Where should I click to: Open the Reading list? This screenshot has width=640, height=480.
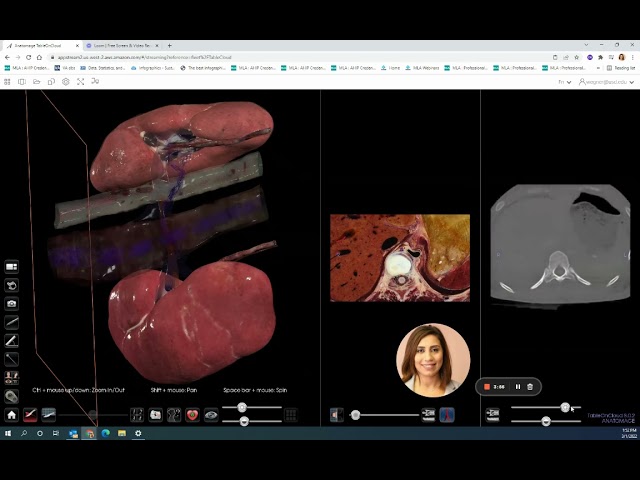tap(621, 68)
